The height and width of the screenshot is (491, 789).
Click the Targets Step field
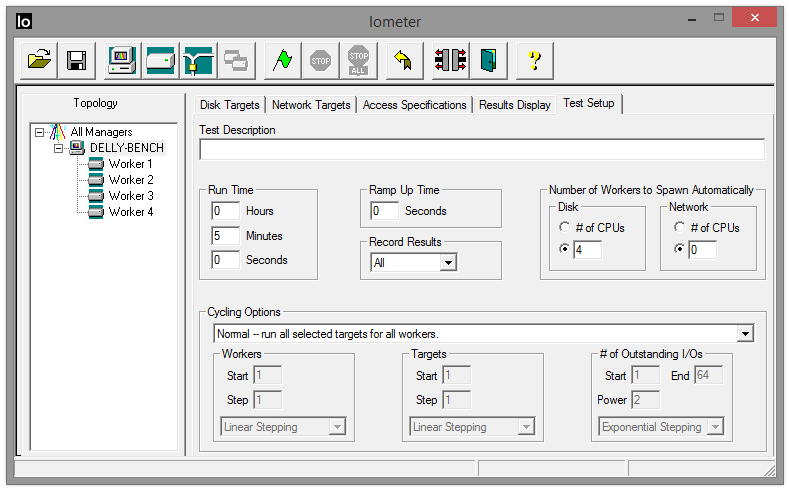pyautogui.click(x=457, y=400)
